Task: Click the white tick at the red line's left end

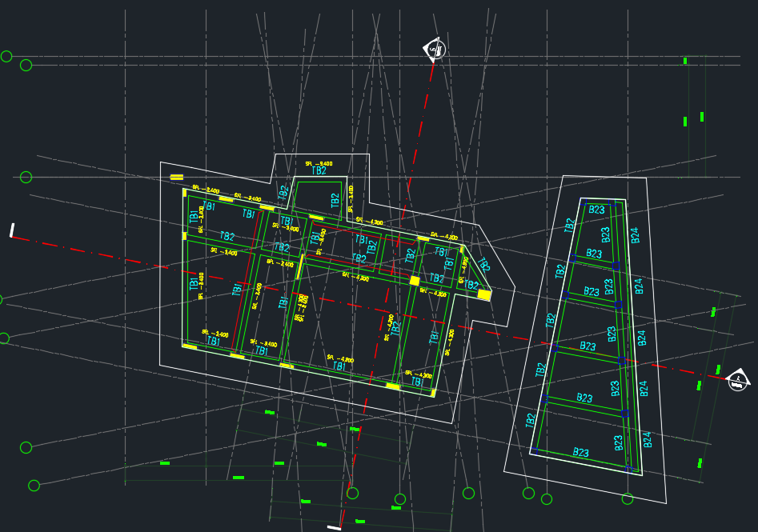Action: coord(12,230)
